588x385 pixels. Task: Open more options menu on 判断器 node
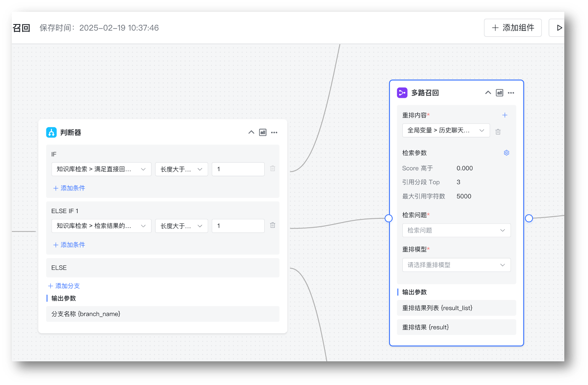[x=274, y=132]
